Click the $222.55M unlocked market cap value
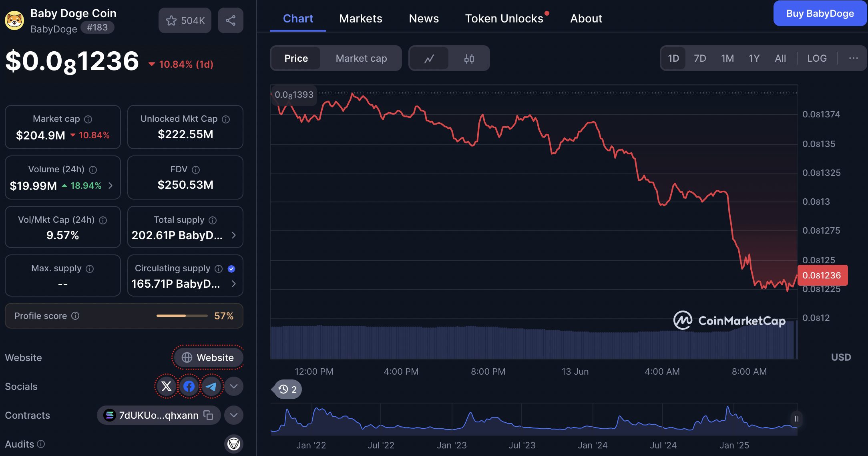The height and width of the screenshot is (456, 868). (185, 134)
